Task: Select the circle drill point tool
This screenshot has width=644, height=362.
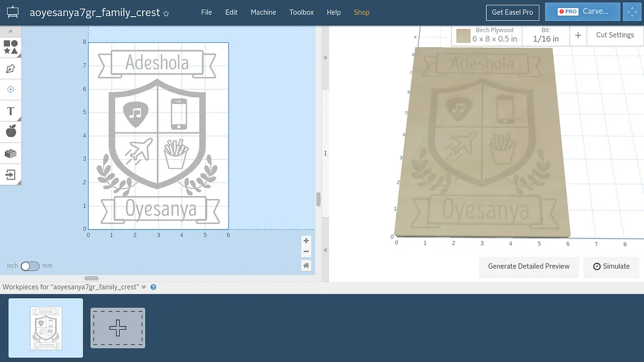Action: pyautogui.click(x=11, y=90)
